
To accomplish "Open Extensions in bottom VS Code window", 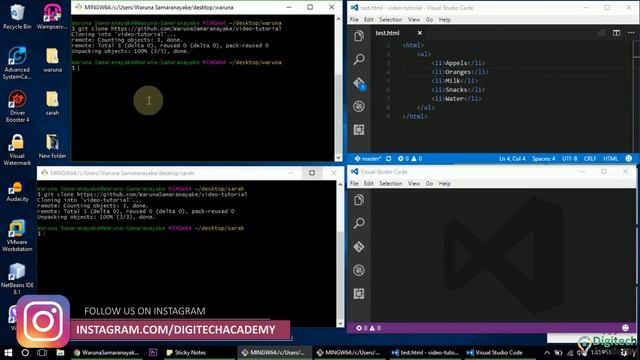I will tap(359, 294).
